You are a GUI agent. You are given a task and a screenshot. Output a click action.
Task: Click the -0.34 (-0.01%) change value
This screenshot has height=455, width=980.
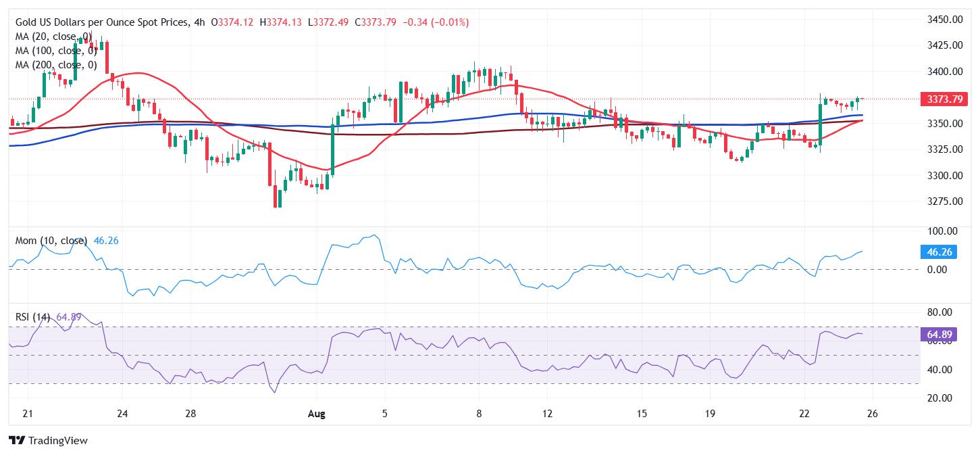click(436, 22)
